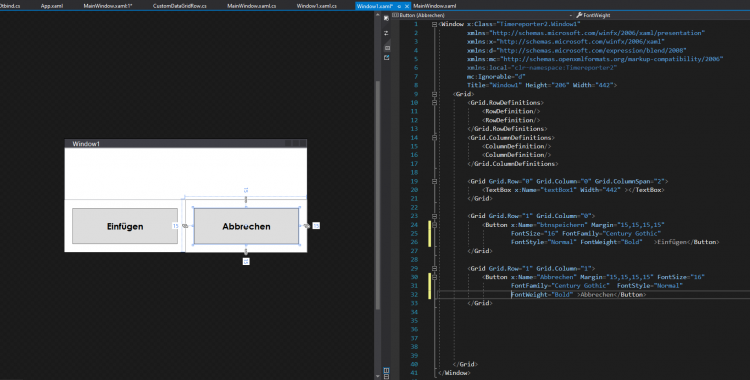Click the textBox1 area in designer window

click(x=186, y=173)
